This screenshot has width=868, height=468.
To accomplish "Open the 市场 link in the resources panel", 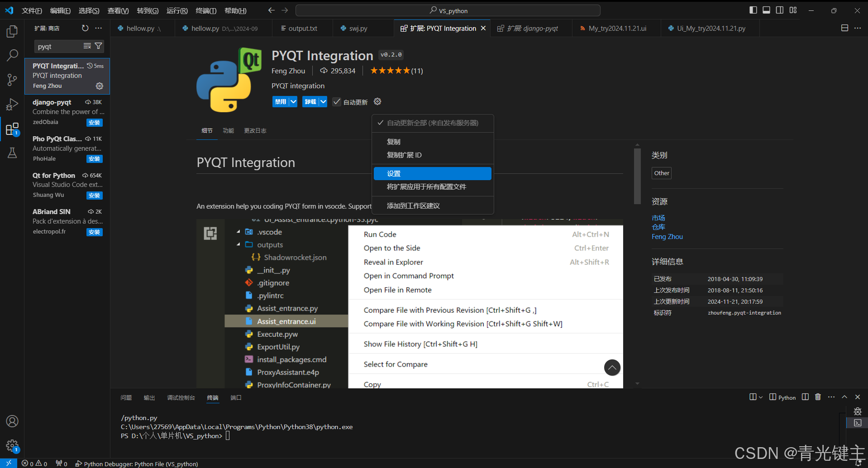I will point(658,218).
